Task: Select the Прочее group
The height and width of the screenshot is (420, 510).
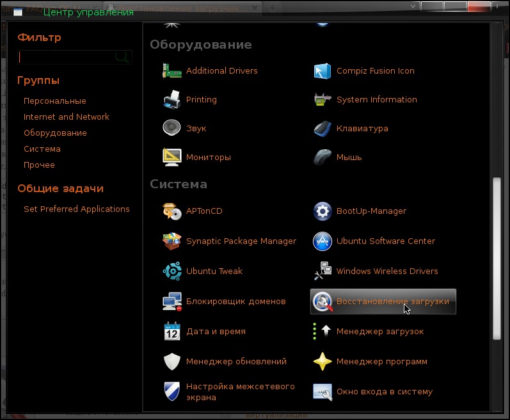Action: click(39, 165)
